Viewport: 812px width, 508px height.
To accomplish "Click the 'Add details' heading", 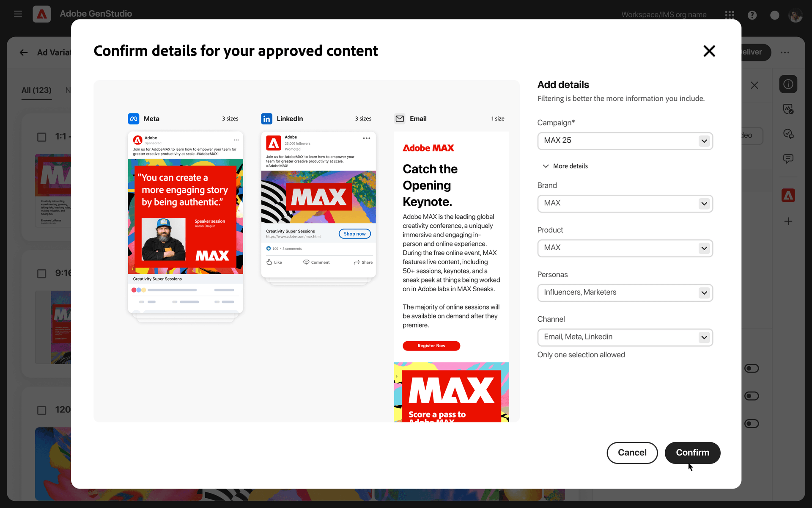I will [563, 85].
